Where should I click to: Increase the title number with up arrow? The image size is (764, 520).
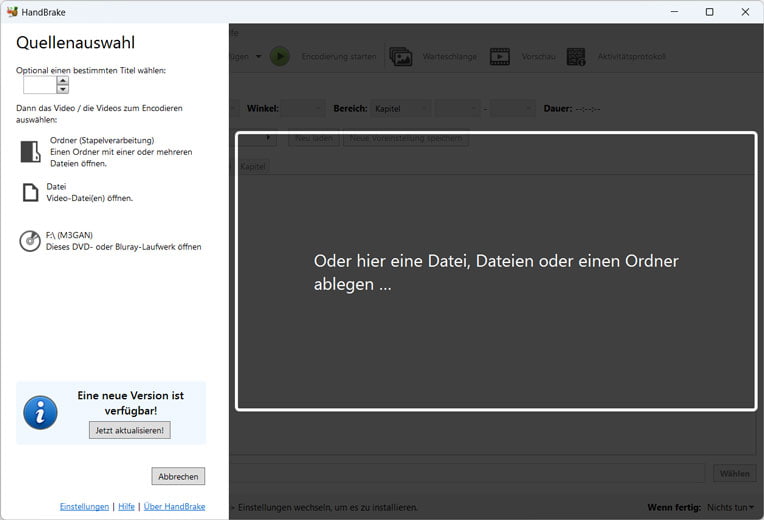pyautogui.click(x=62, y=80)
